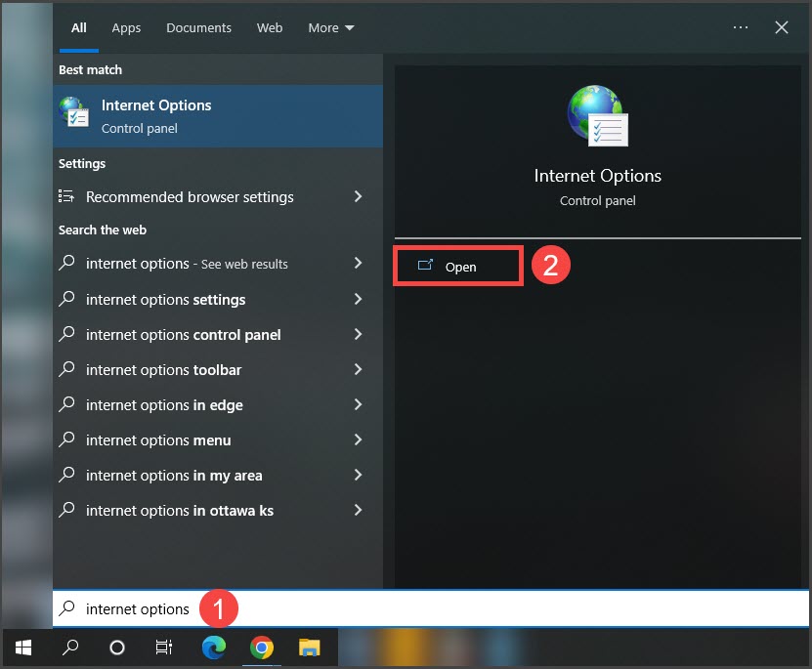Switch to the Documents tab
Image resolution: width=812 pixels, height=669 pixels.
click(199, 28)
